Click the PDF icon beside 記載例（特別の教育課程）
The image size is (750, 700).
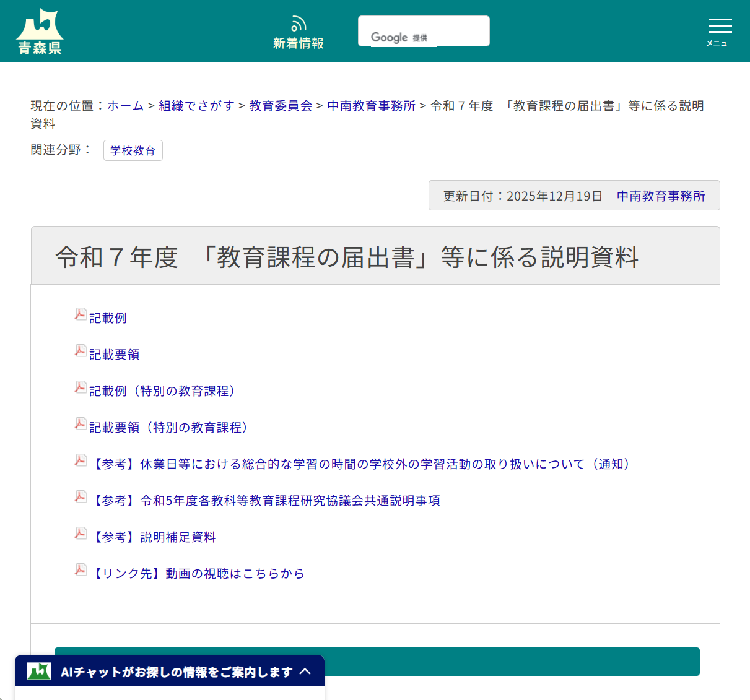tap(81, 387)
